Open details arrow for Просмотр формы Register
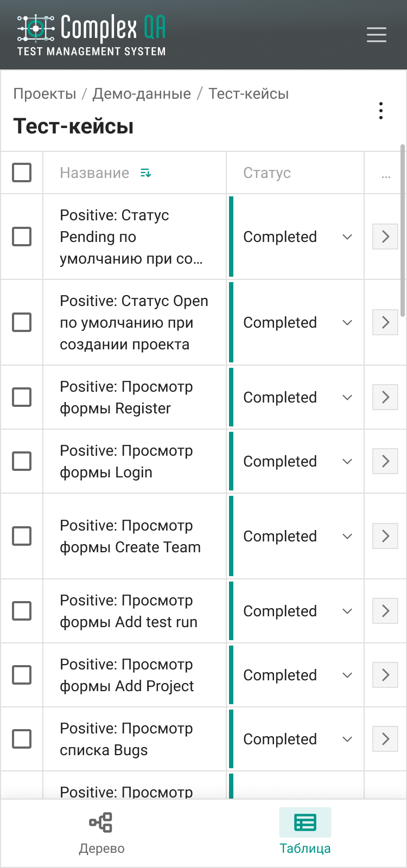The image size is (407, 868). click(x=385, y=397)
